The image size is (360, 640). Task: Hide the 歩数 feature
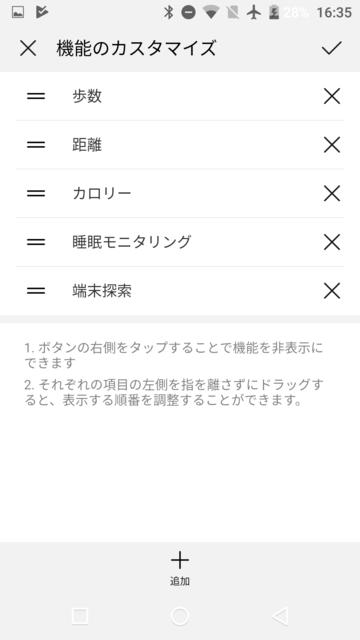(331, 97)
